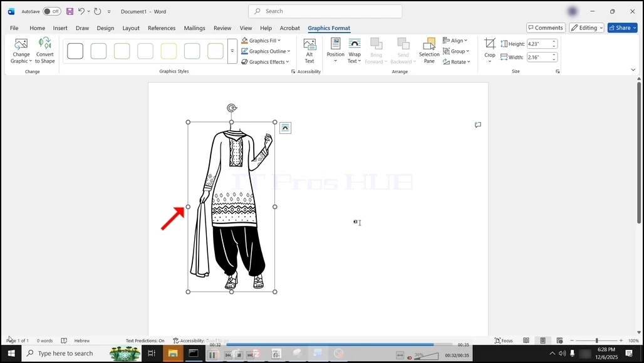Image resolution: width=644 pixels, height=363 pixels.
Task: Switch to Print Layout view
Action: click(543, 340)
